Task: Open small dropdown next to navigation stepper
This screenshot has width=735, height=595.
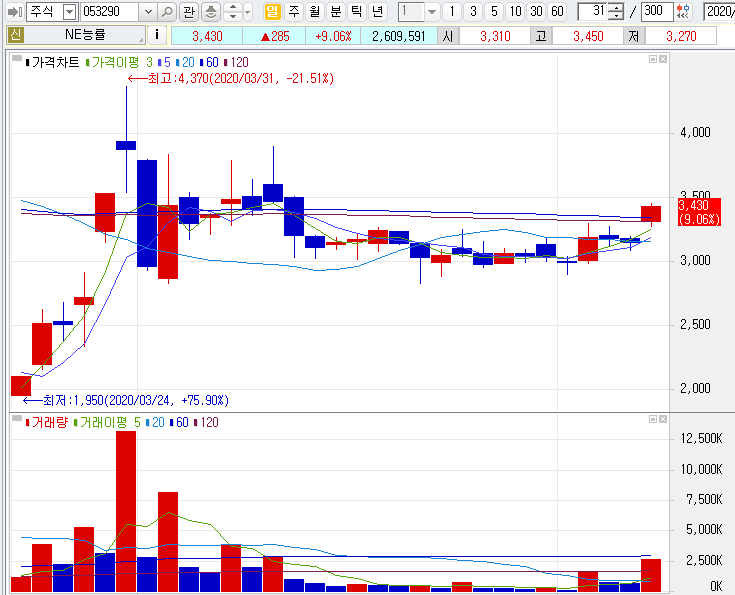Action: pyautogui.click(x=248, y=12)
